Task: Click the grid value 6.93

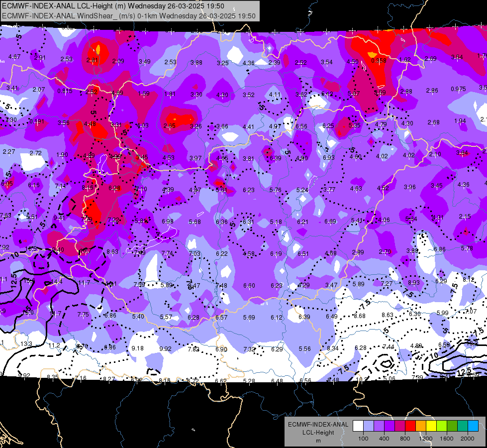Action: click(329, 158)
